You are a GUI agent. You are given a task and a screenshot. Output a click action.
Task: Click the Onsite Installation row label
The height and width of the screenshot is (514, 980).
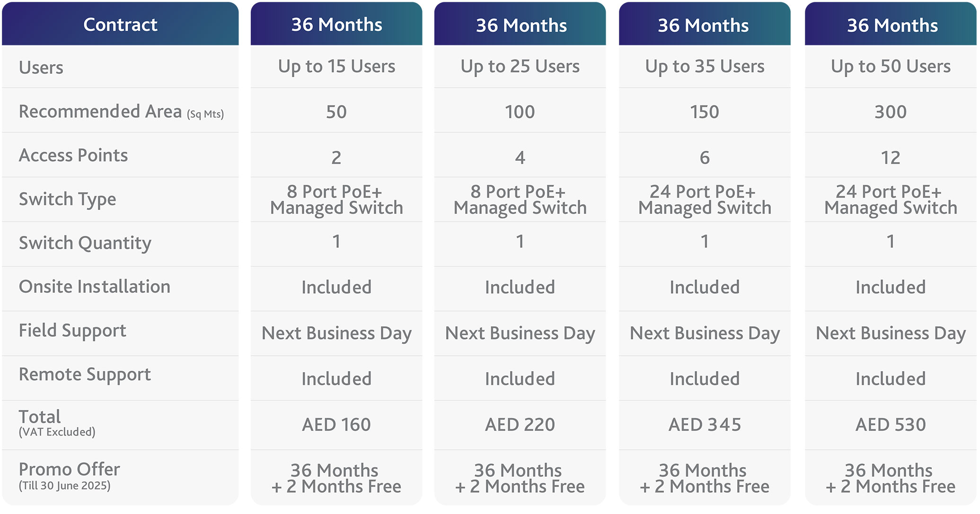[x=95, y=287]
